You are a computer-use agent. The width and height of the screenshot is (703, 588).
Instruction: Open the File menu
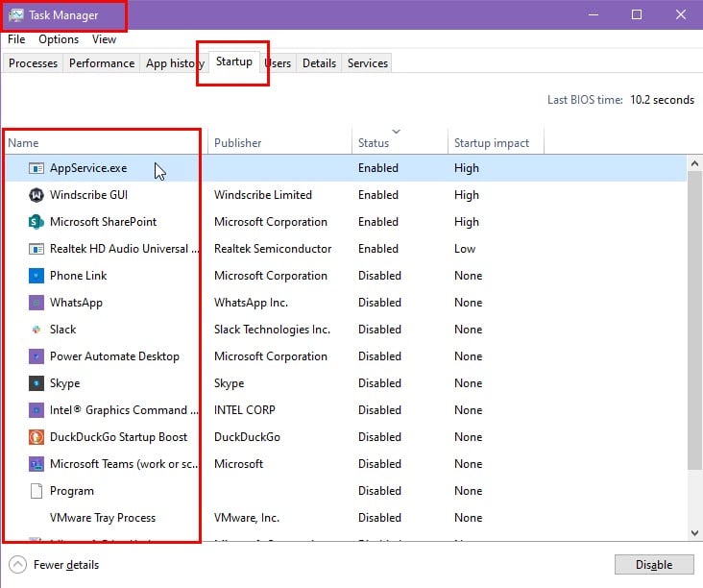coord(16,39)
